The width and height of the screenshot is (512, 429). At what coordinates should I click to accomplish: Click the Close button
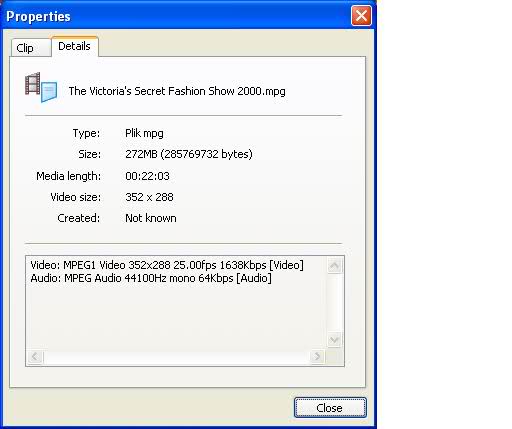(x=330, y=408)
